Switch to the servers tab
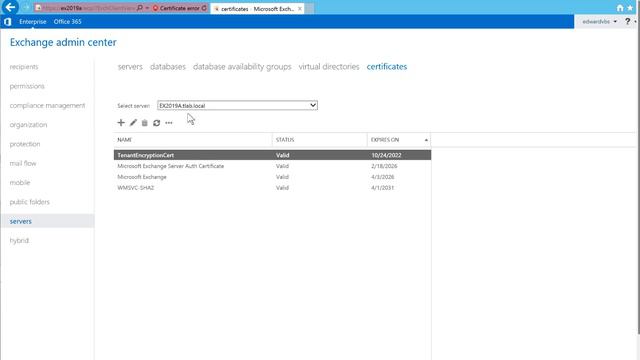Screen dimensions: 640x360 130,67
